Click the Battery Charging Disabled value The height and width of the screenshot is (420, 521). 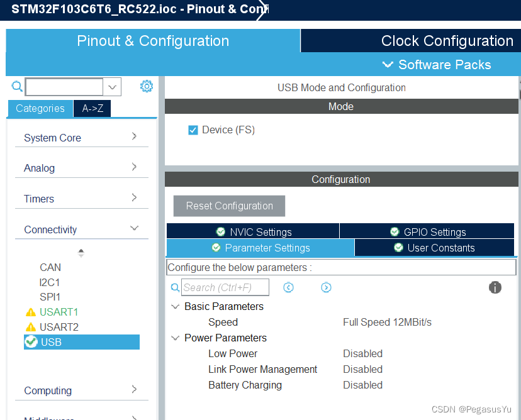pyautogui.click(x=362, y=385)
